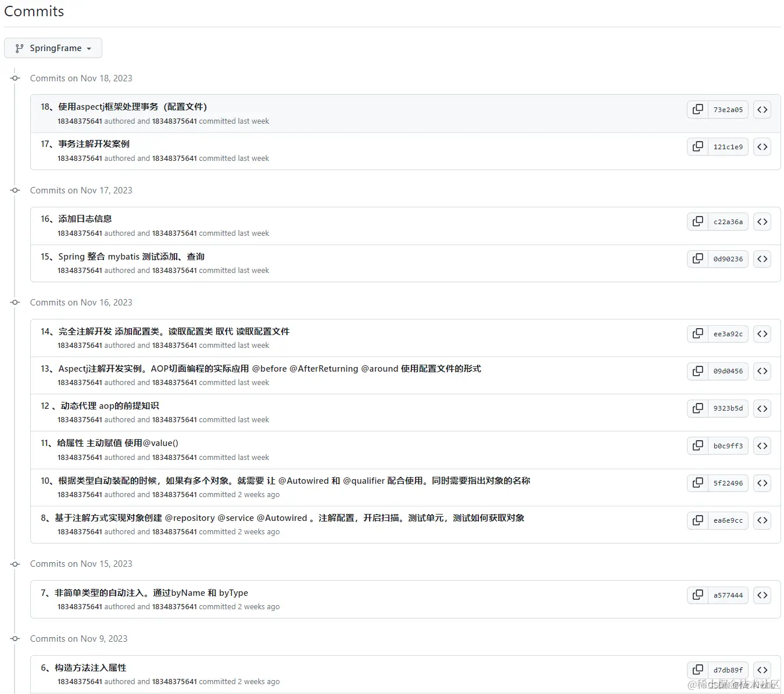This screenshot has width=784, height=694.
Task: Open author 18348375641 on commit 7
Action: (80, 607)
